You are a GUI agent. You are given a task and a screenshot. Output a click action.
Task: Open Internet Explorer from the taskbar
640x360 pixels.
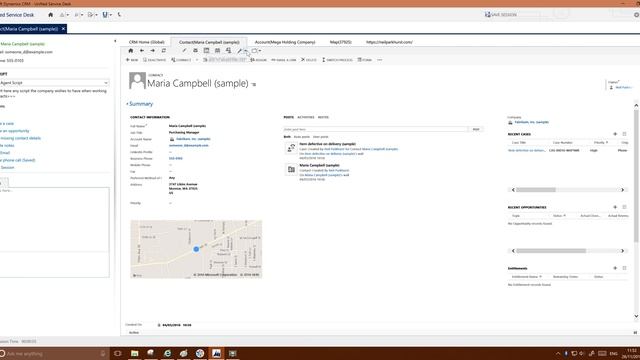coord(167,353)
